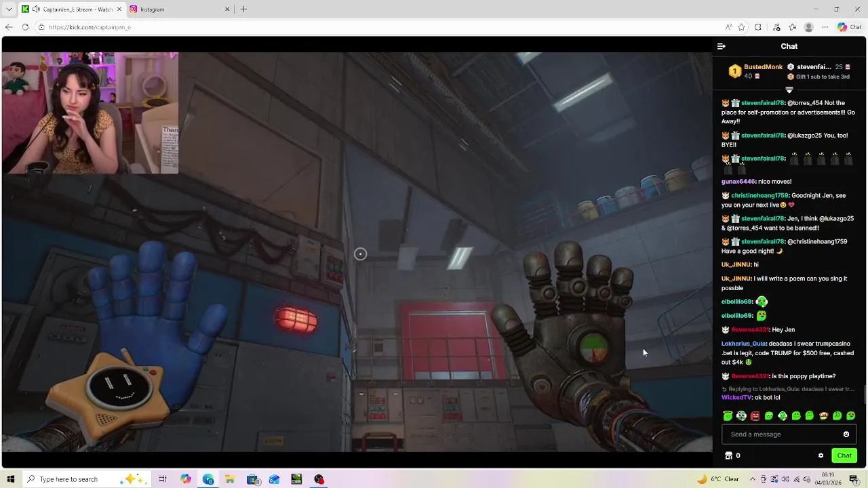This screenshot has width=868, height=488.
Task: Click Uk_JINNU username on 'hi' message
Action: tap(736, 265)
